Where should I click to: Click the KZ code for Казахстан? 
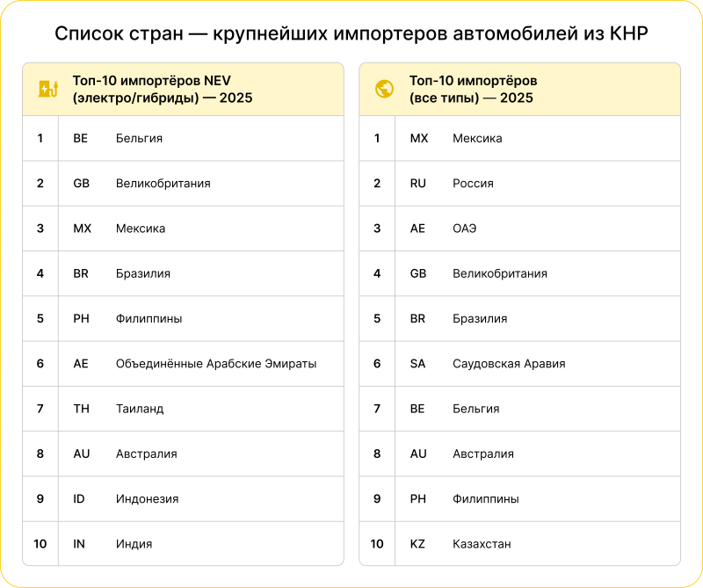click(x=419, y=543)
